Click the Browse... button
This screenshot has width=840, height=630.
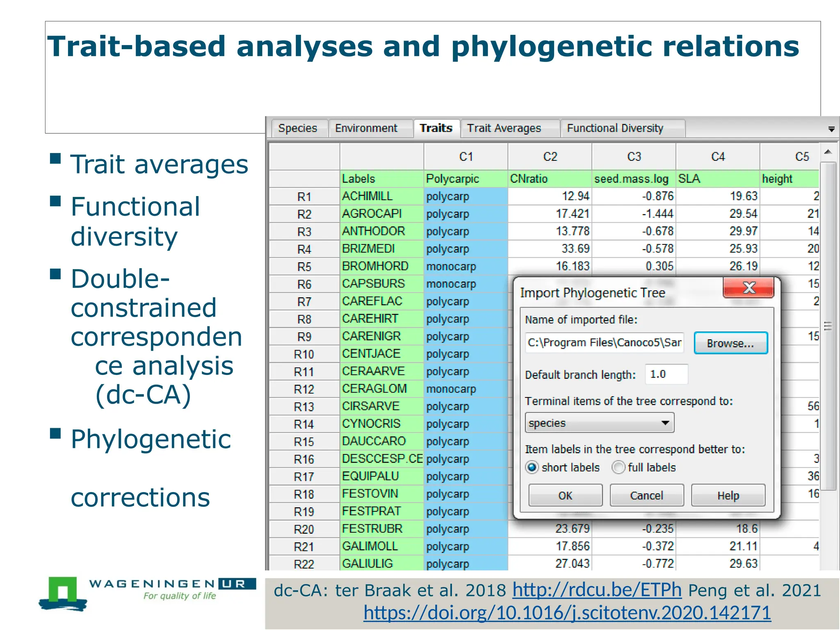click(x=730, y=343)
